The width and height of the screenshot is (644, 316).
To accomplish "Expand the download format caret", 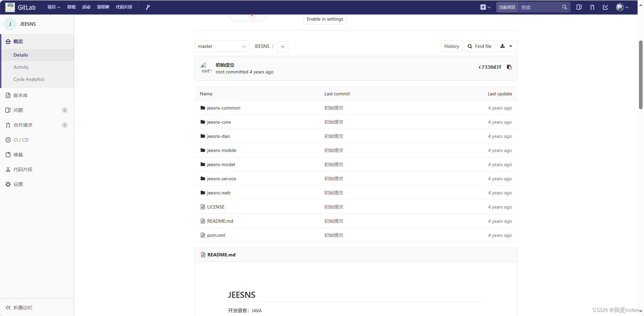I will click(510, 46).
